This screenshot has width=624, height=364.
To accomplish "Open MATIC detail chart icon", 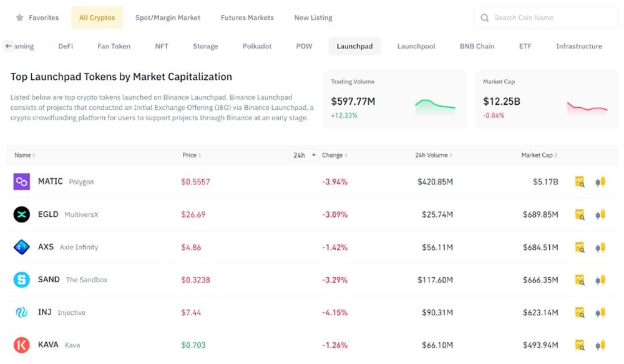I will point(580,182).
